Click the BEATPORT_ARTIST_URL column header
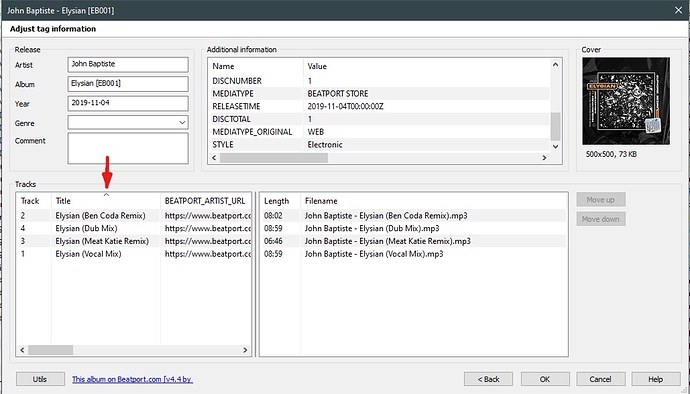 click(x=206, y=201)
